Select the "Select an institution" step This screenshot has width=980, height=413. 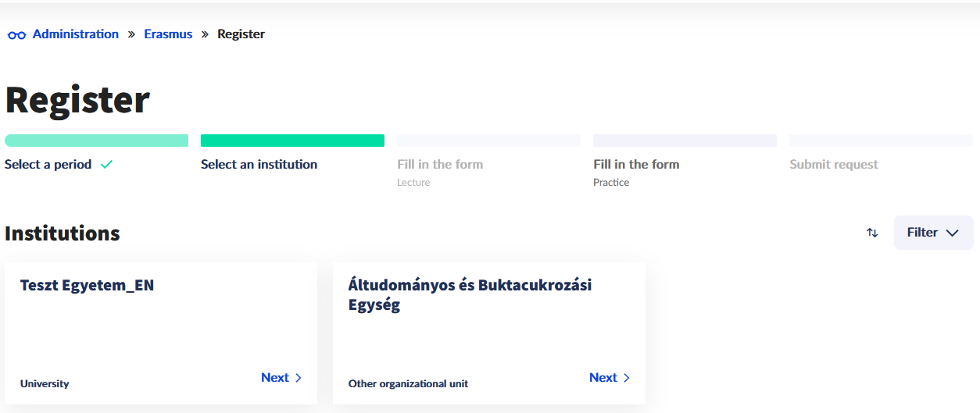point(259,165)
